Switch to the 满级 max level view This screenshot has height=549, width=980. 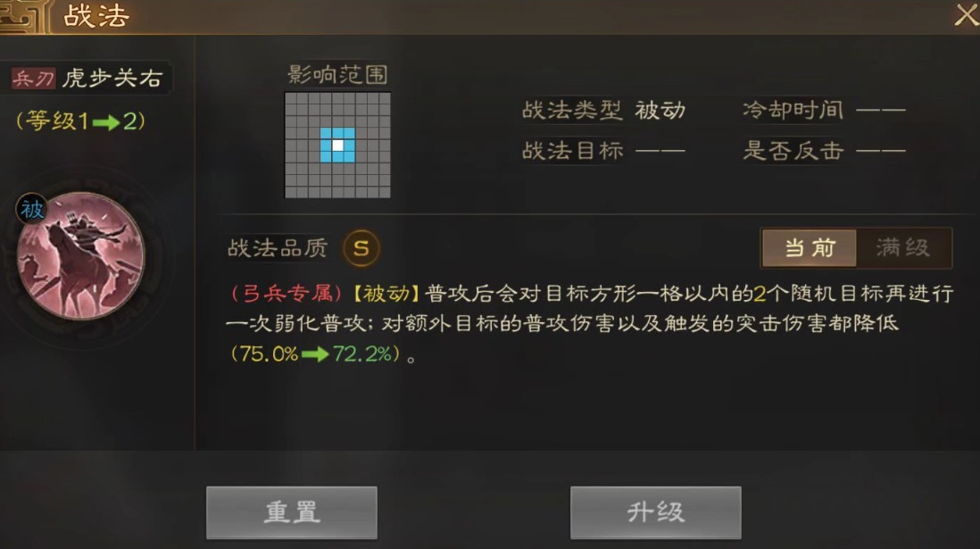coord(904,248)
